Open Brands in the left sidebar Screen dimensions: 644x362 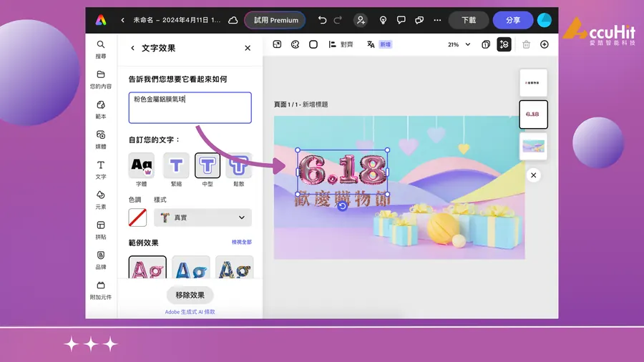pyautogui.click(x=101, y=260)
